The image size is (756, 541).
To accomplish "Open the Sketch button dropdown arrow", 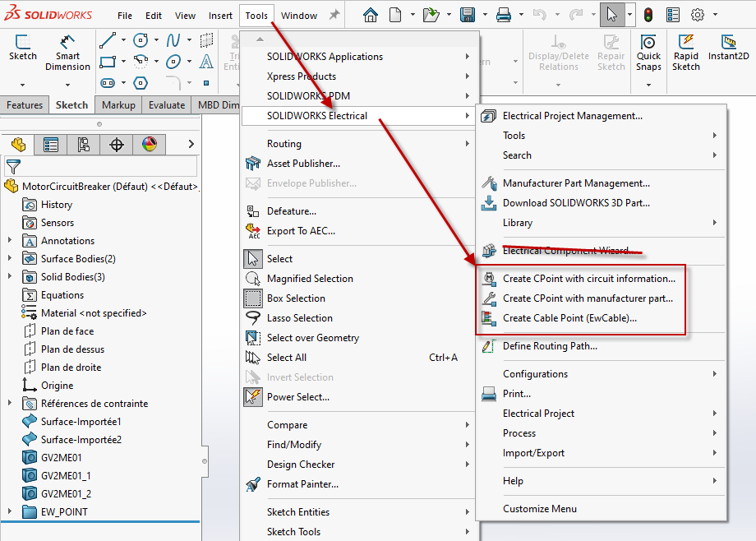I will tap(23, 85).
